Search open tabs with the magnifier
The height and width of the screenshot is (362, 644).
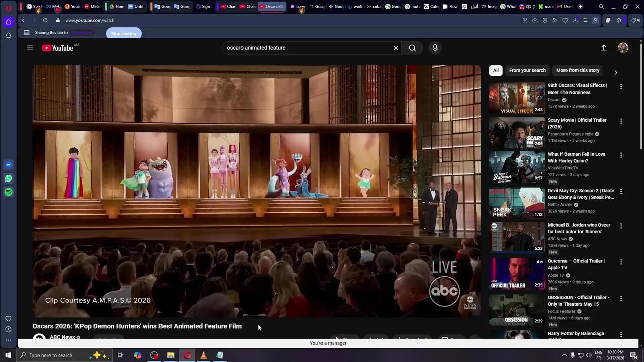point(601,7)
